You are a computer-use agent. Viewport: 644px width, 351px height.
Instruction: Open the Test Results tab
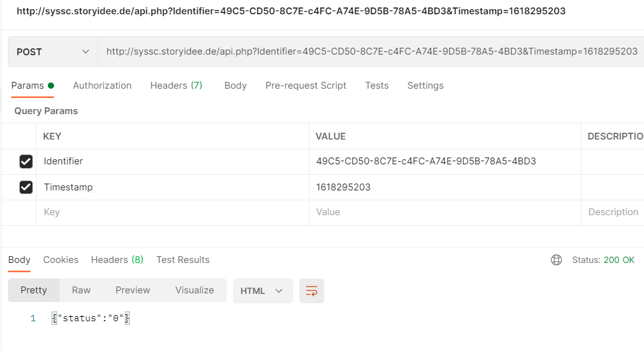click(x=183, y=260)
